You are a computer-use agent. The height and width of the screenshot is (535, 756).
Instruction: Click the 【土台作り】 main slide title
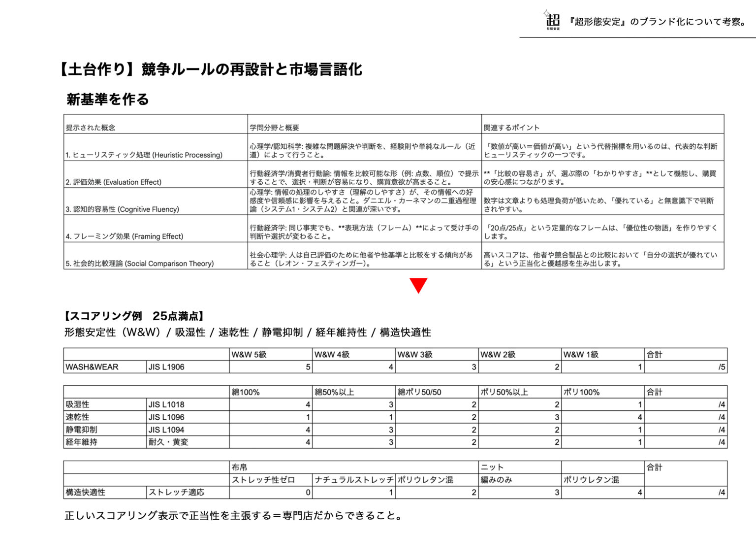coord(210,69)
